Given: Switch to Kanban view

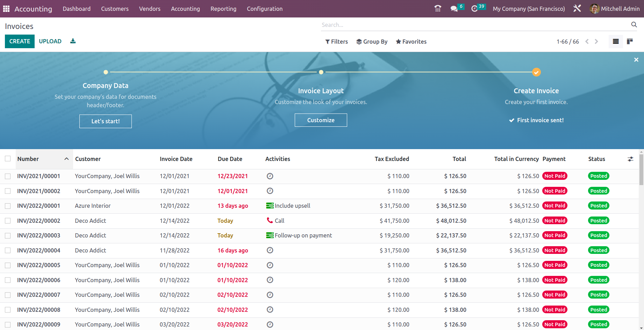Looking at the screenshot, I should (630, 42).
